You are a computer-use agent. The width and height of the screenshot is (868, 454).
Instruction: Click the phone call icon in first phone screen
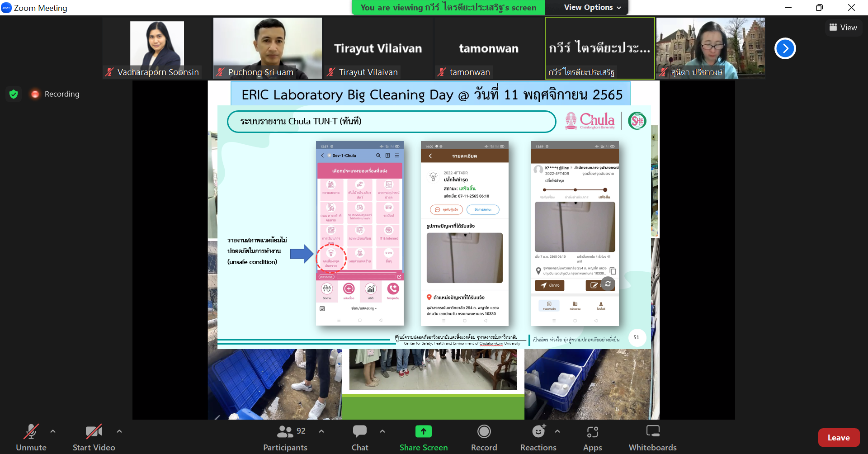(x=393, y=288)
